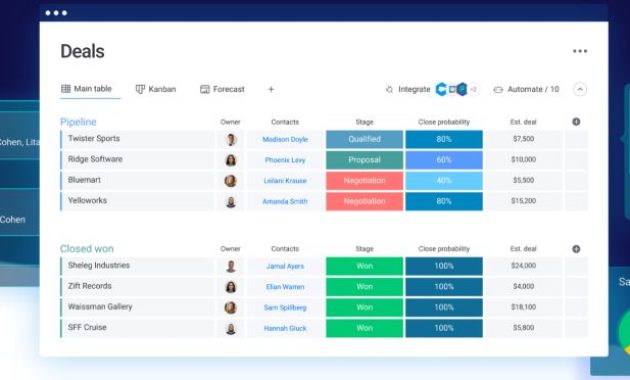
Task: Open the Yelloworks deal
Action: [88, 200]
